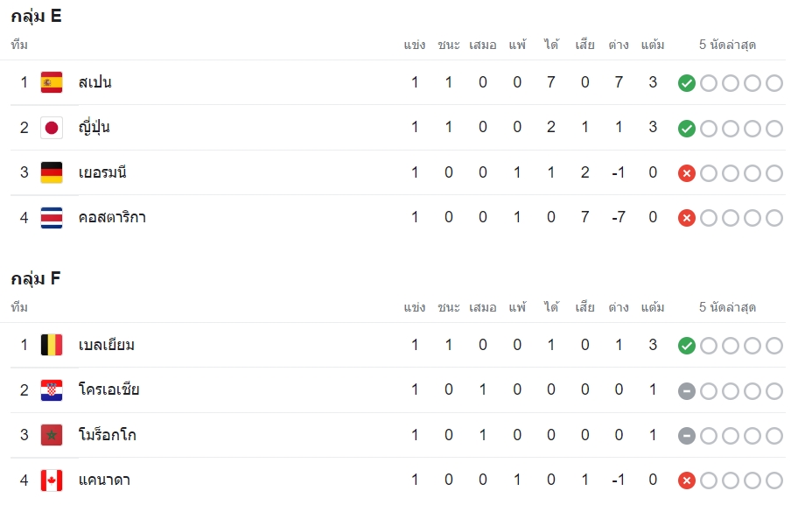Click Group F 5 นัดล่าสุด header
This screenshot has height=512, width=812.
tap(727, 308)
